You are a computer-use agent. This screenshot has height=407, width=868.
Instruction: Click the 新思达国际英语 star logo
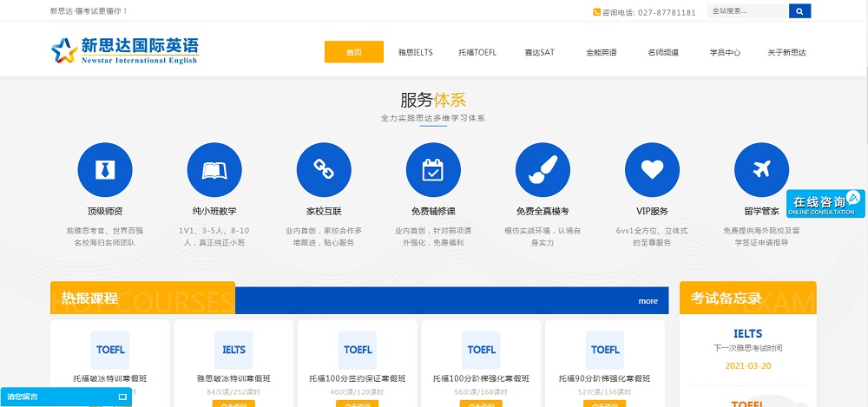click(64, 51)
